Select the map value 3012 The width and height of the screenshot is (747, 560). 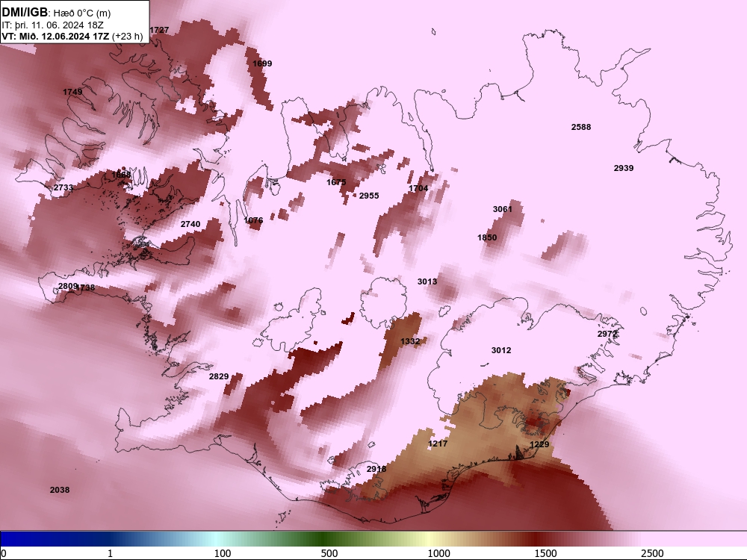coord(500,350)
